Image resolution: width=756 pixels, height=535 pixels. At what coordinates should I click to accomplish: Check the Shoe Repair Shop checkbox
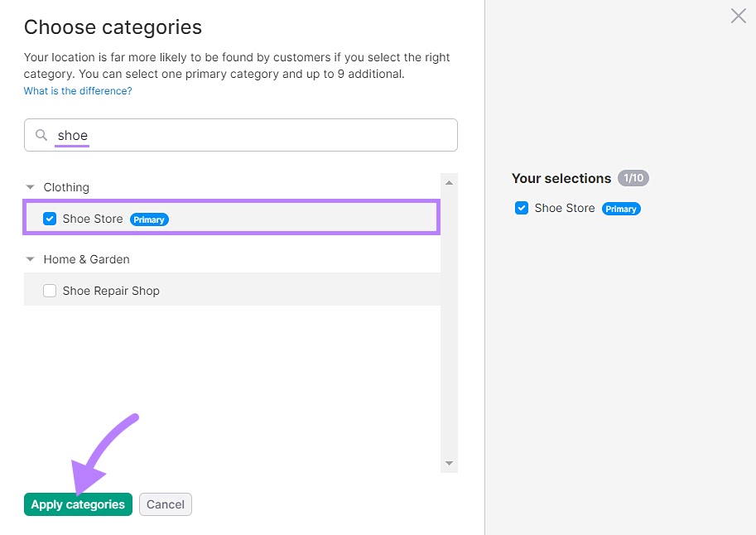50,291
